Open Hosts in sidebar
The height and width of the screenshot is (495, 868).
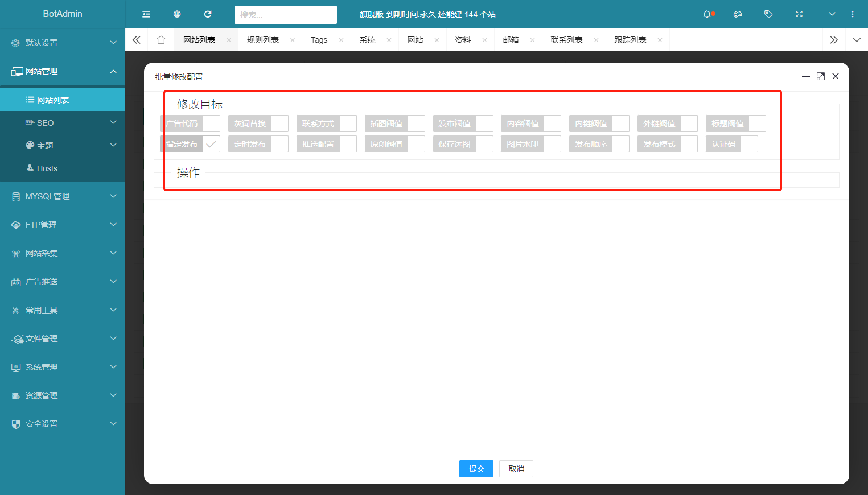tap(63, 168)
